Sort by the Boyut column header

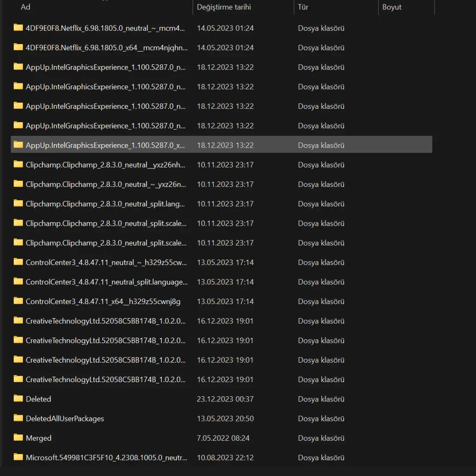(x=392, y=7)
